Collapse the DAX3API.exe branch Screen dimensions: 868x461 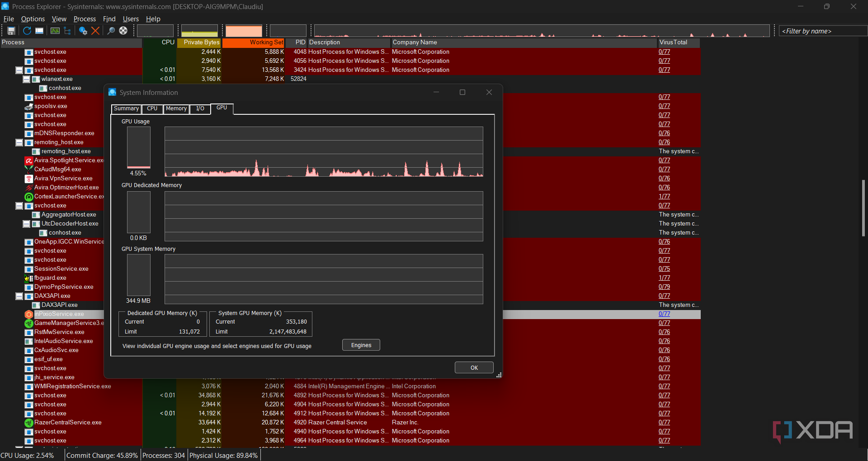(19, 296)
